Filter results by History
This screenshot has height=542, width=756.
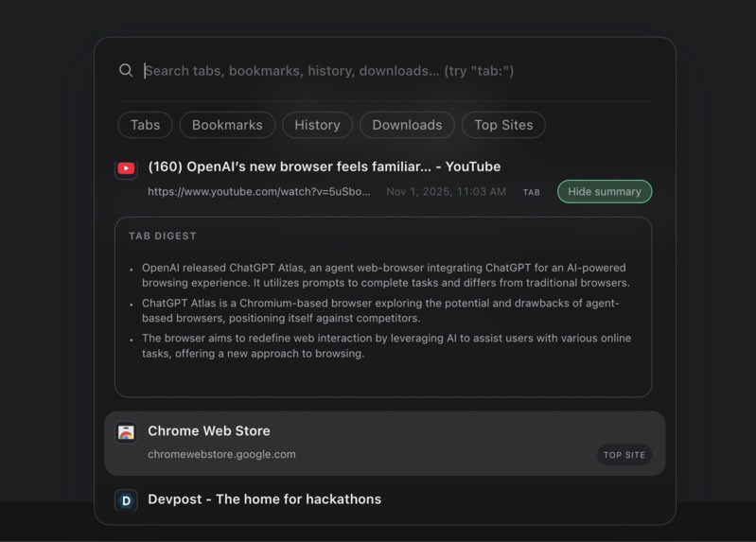click(317, 125)
